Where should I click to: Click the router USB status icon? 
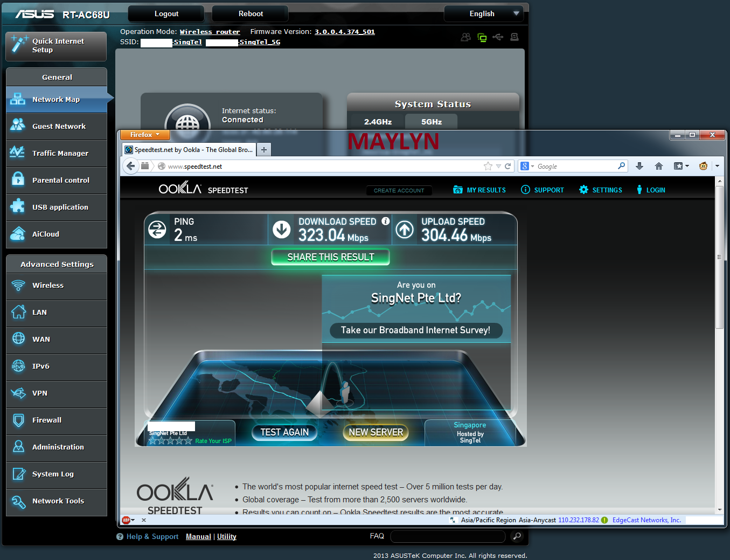[498, 37]
